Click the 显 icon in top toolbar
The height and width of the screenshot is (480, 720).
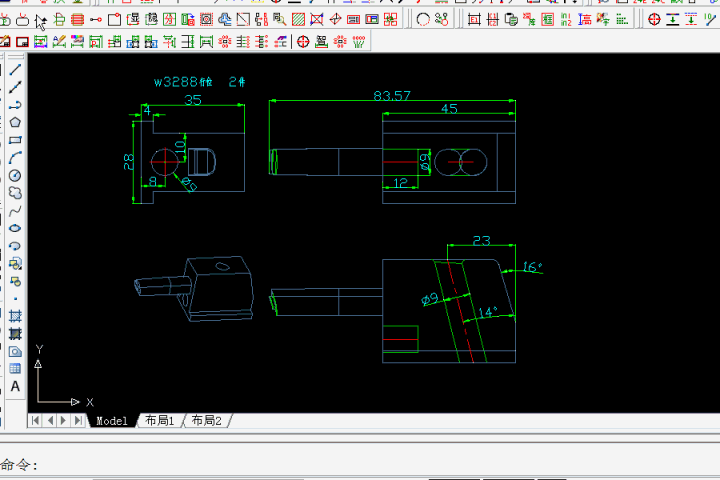tap(133, 19)
